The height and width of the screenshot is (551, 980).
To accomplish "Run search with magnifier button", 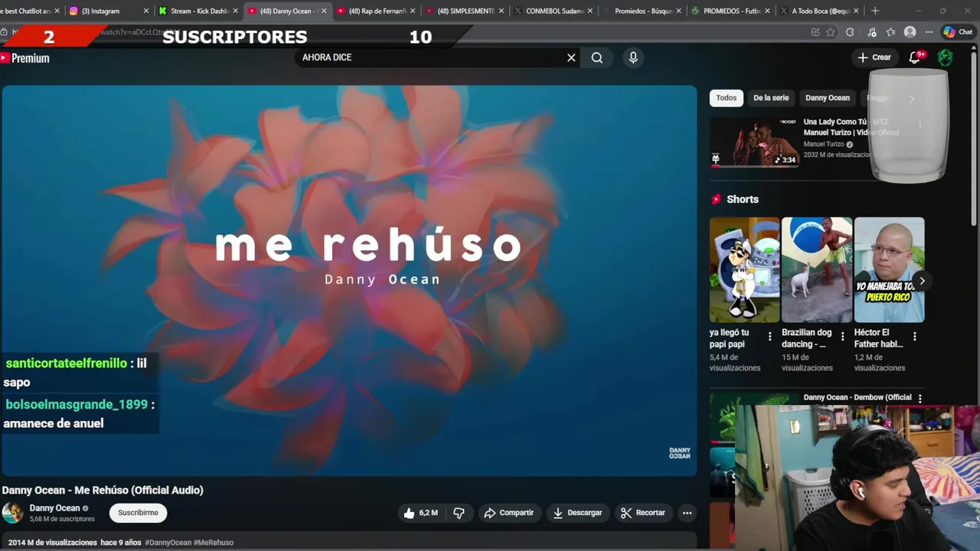I will pos(597,57).
